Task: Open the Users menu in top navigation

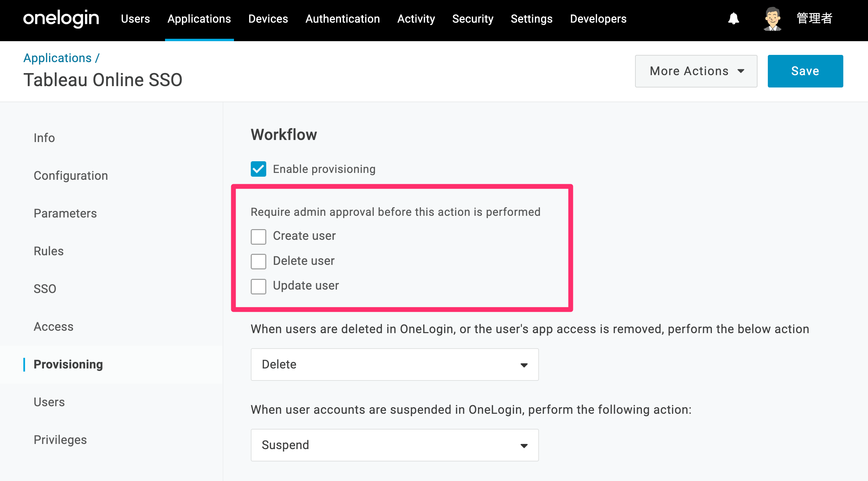Action: (136, 19)
